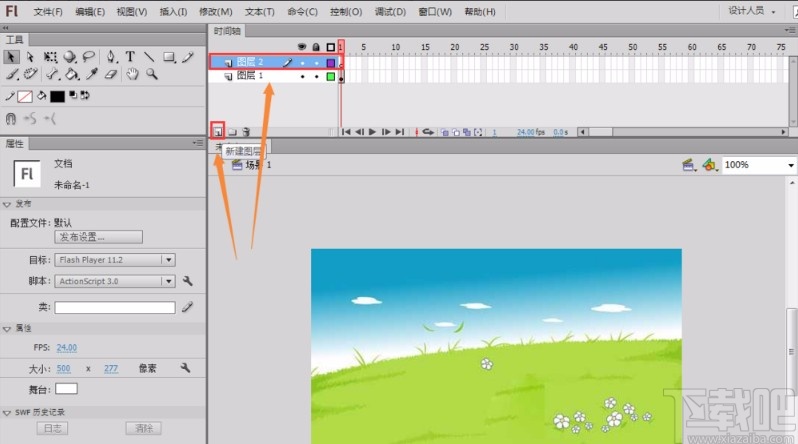Image resolution: width=798 pixels, height=444 pixels.
Task: Collapse the 属性 section triangle
Action: click(x=7, y=329)
